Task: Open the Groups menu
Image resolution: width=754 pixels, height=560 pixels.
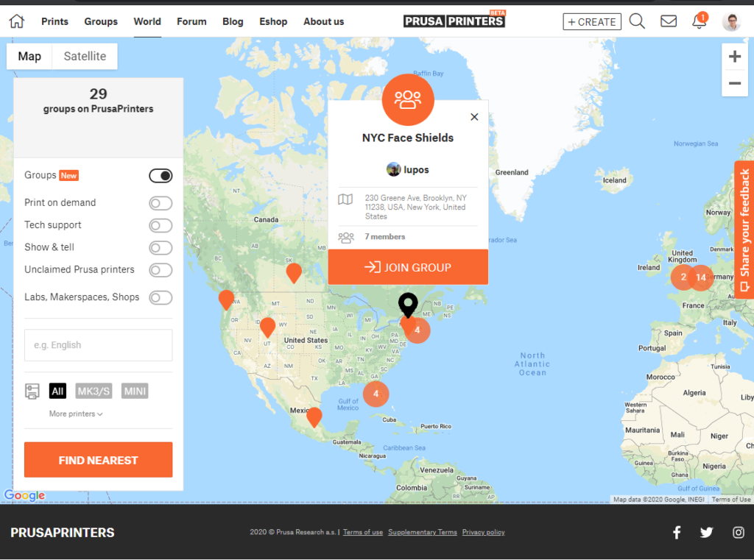Action: pyautogui.click(x=101, y=21)
